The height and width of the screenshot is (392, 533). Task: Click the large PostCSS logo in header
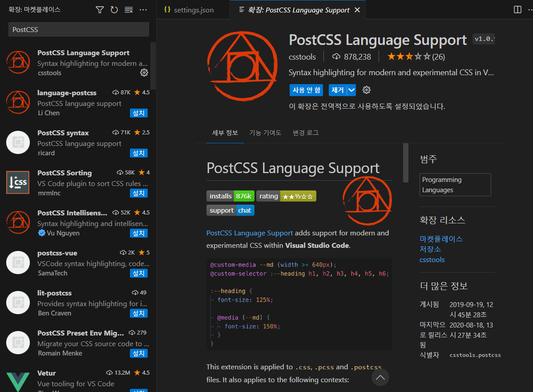click(x=242, y=66)
